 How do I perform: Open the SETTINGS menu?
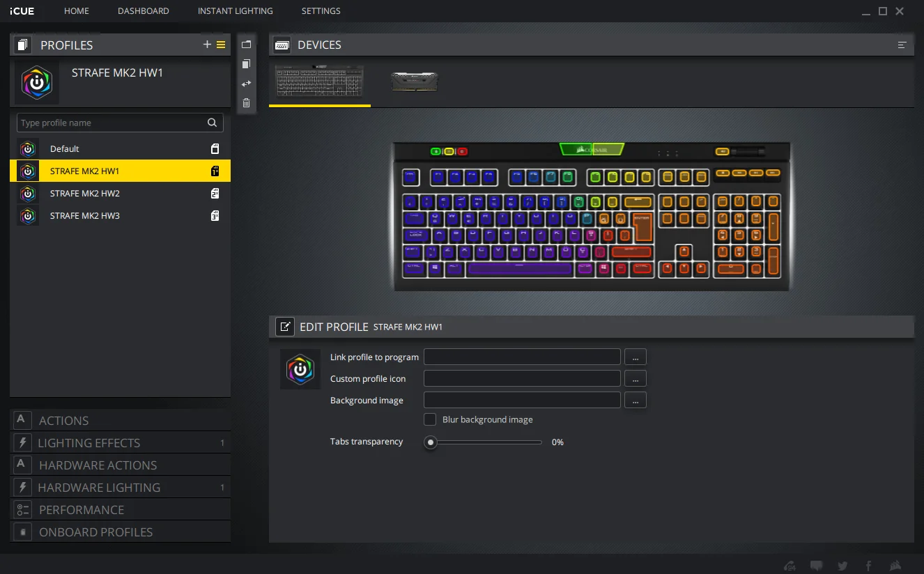321,11
